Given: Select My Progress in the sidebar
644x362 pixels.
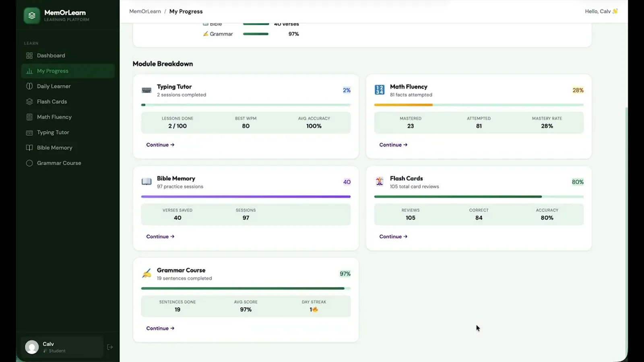Looking at the screenshot, I should click(68, 71).
